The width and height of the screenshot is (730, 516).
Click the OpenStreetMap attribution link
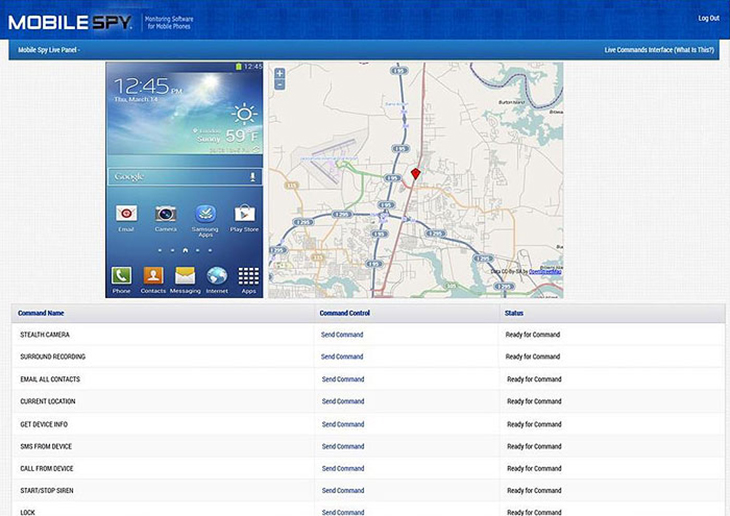coord(545,272)
